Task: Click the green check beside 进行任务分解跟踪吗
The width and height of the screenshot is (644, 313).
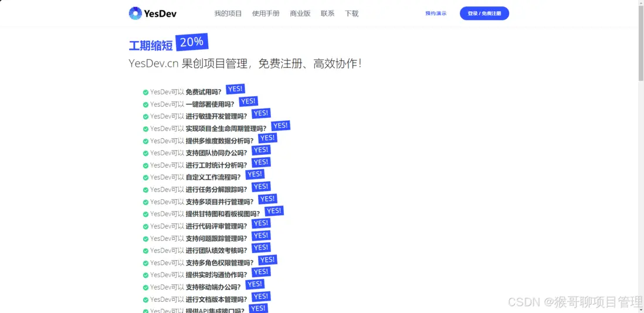Action: (145, 190)
